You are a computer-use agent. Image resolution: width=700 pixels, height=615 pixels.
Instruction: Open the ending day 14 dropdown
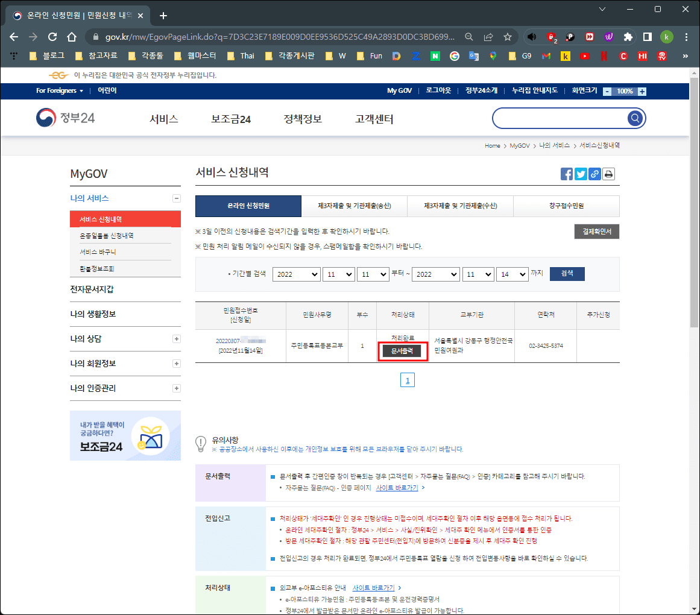512,274
